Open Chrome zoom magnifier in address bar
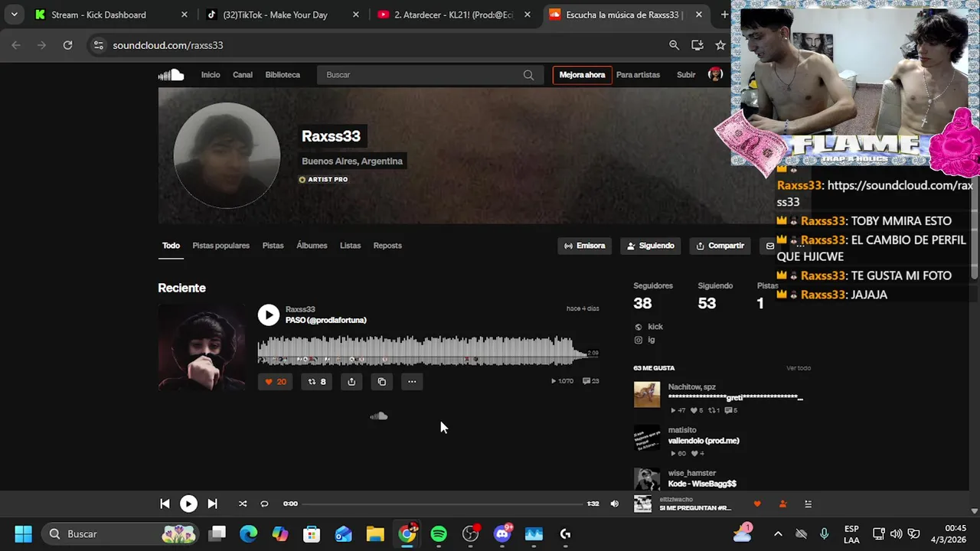Image resolution: width=980 pixels, height=551 pixels. click(x=674, y=45)
